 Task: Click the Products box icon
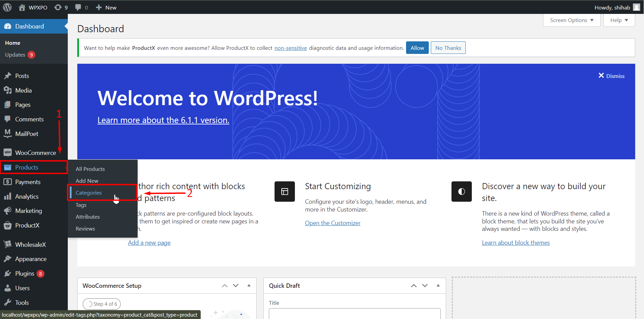[x=7, y=167]
